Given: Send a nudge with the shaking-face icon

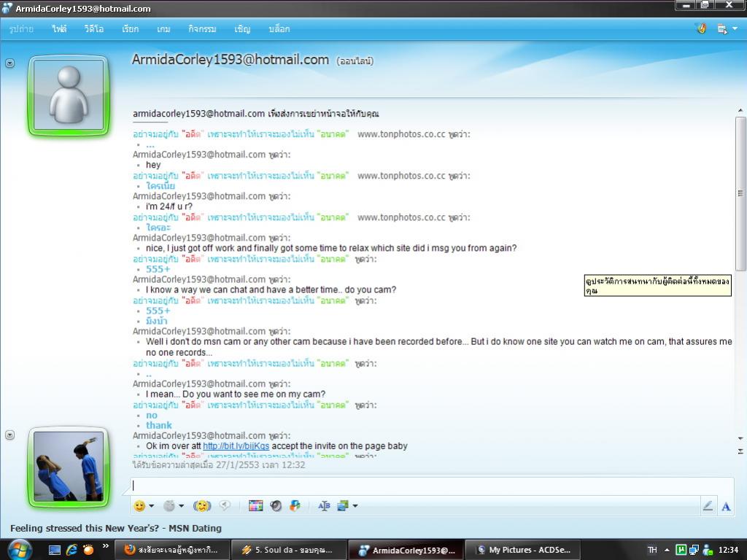Looking at the screenshot, I should coord(202,506).
